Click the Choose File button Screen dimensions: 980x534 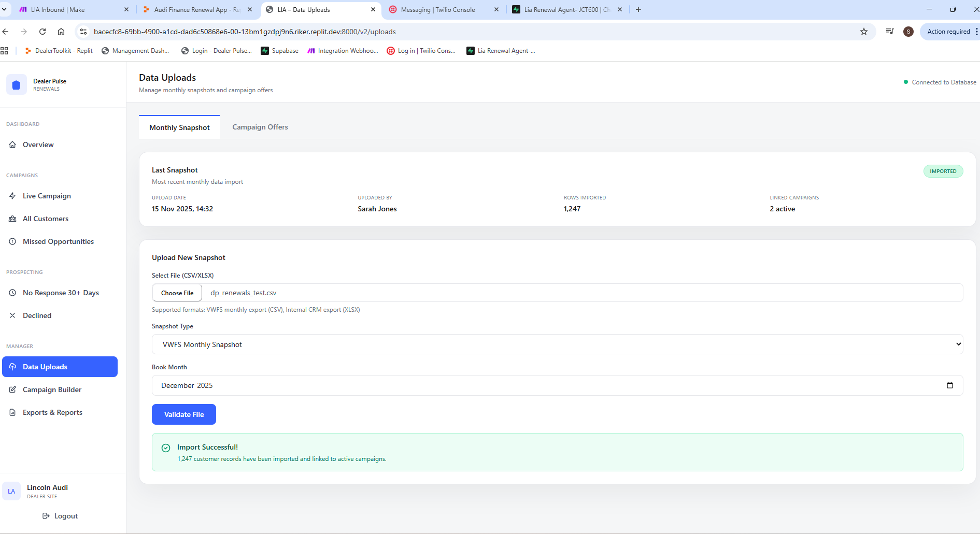(177, 293)
